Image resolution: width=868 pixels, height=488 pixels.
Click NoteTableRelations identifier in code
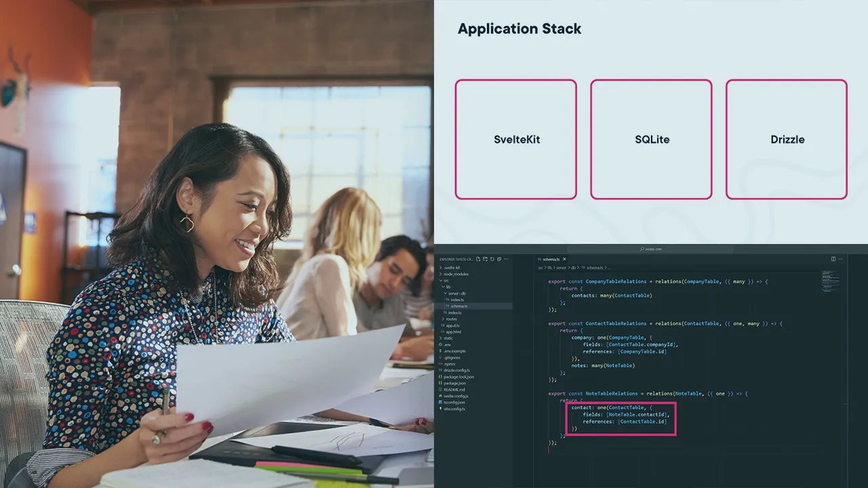coord(612,393)
